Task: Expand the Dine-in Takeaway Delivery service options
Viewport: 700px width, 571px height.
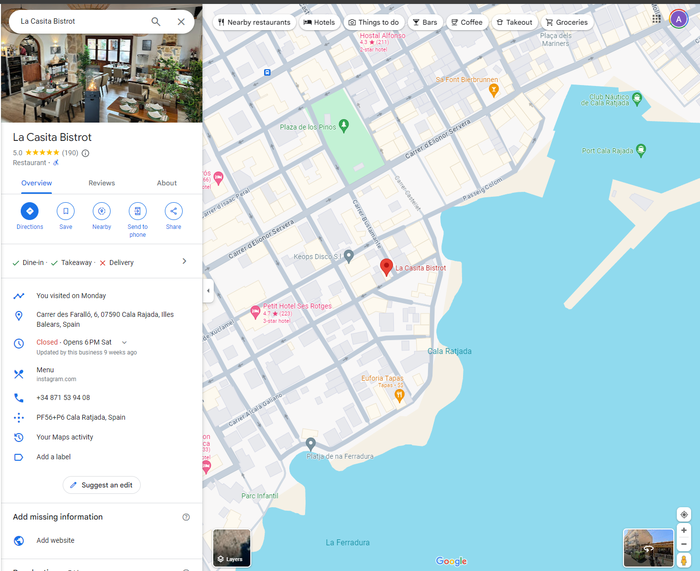Action: pos(102,262)
